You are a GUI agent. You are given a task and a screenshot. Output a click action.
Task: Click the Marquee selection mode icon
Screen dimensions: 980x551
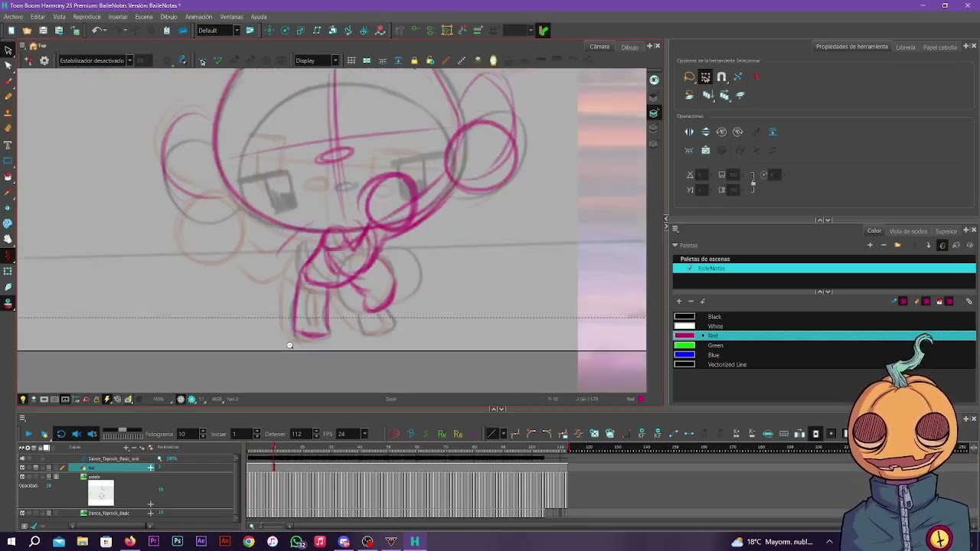(x=705, y=77)
